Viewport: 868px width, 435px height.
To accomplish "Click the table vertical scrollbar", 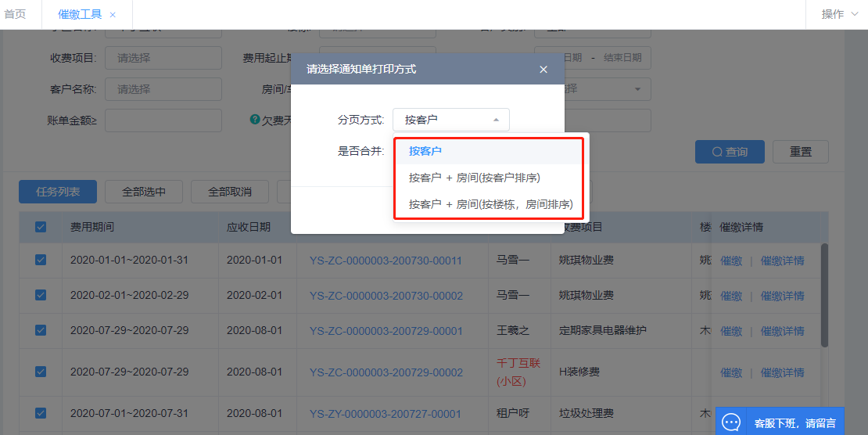I will tap(824, 296).
